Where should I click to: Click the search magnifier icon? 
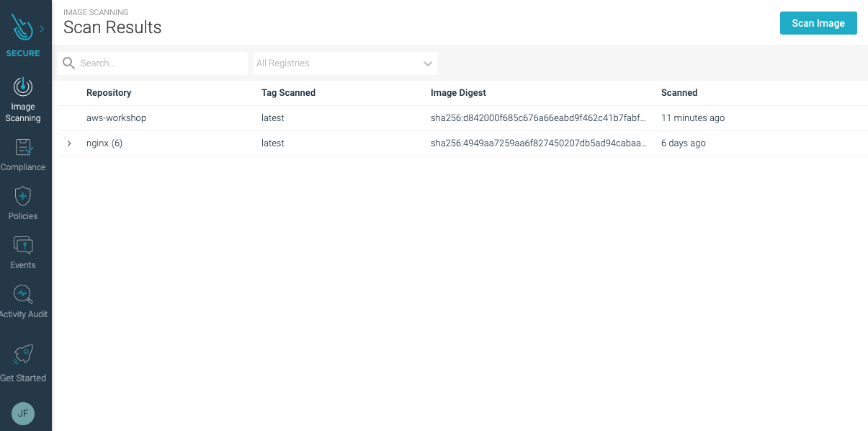click(69, 63)
